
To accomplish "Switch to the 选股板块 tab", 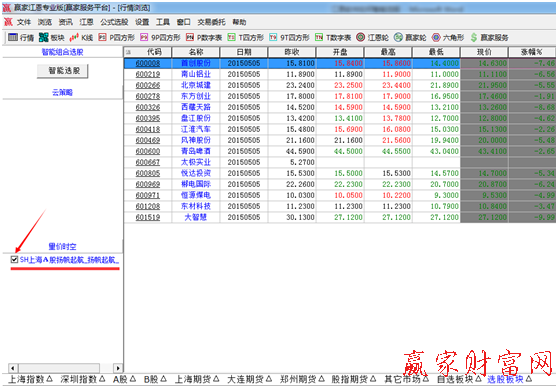I will (506, 379).
